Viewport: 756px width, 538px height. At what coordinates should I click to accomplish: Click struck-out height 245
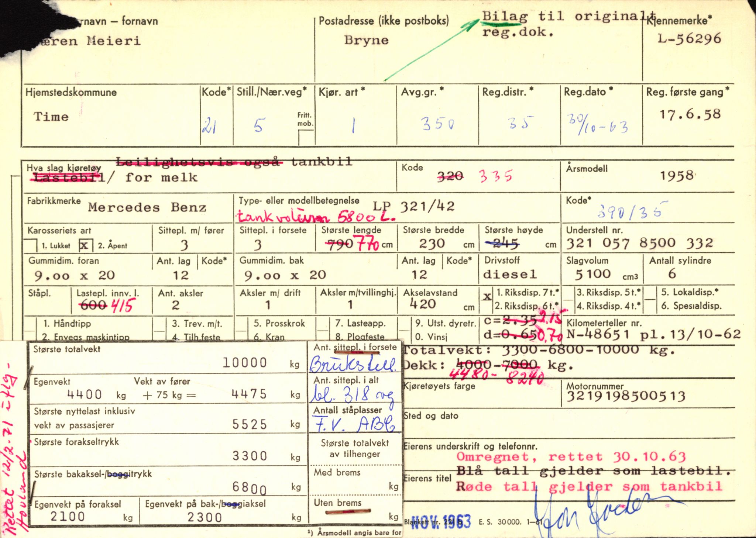pos(502,243)
